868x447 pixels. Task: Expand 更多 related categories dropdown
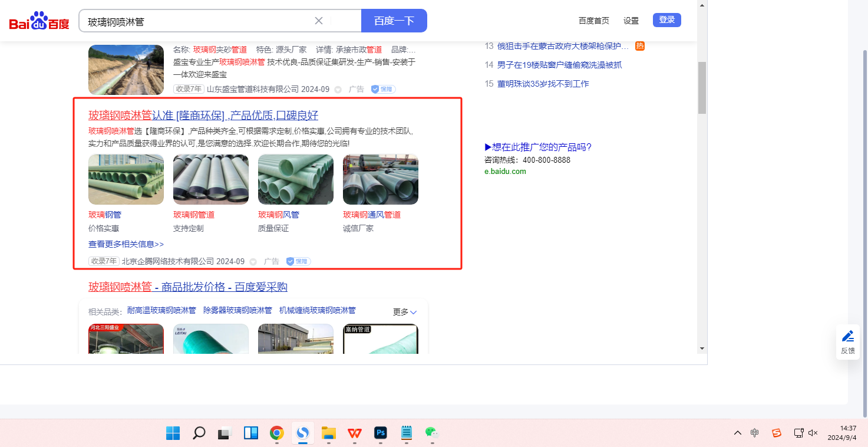(405, 312)
